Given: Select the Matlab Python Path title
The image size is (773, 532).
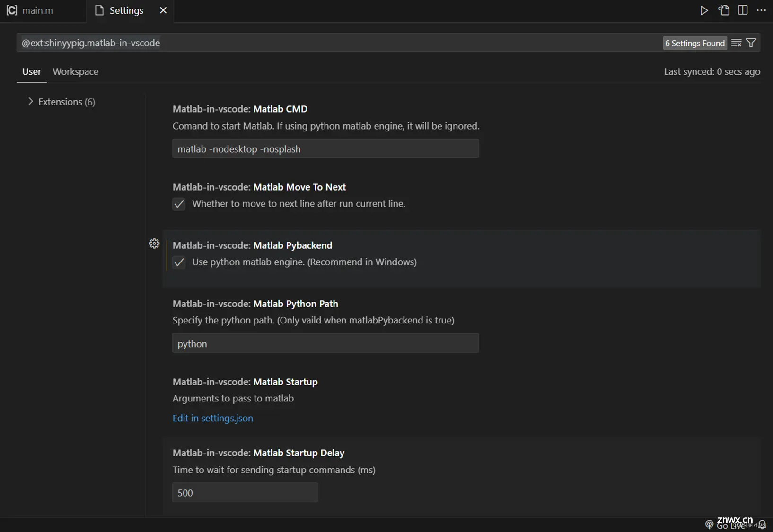Looking at the screenshot, I should 255,304.
